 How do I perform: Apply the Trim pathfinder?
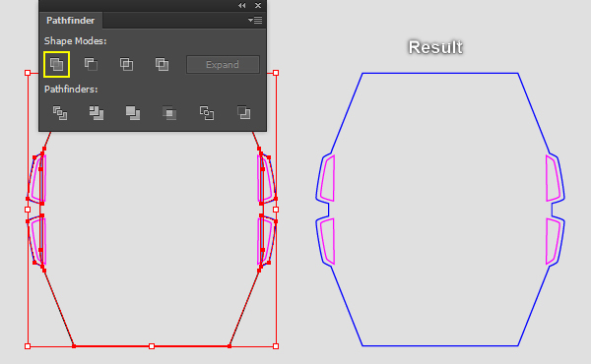(97, 113)
